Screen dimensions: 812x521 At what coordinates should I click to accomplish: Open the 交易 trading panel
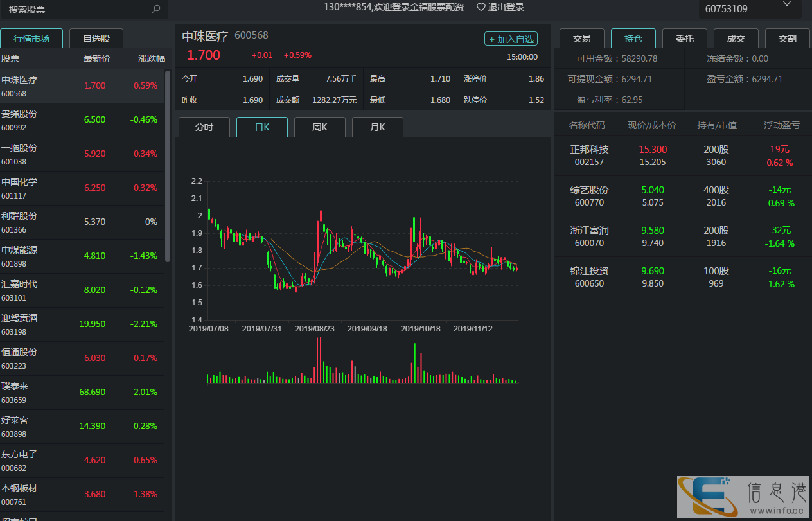581,38
